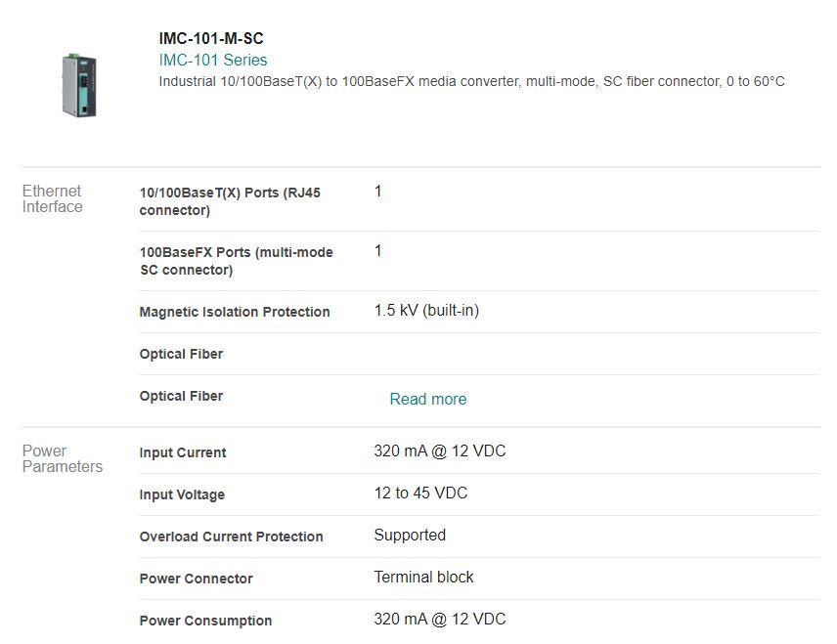Click the 10/100BaseT(X) Ports row label
The width and height of the screenshot is (837, 644).
tap(230, 201)
